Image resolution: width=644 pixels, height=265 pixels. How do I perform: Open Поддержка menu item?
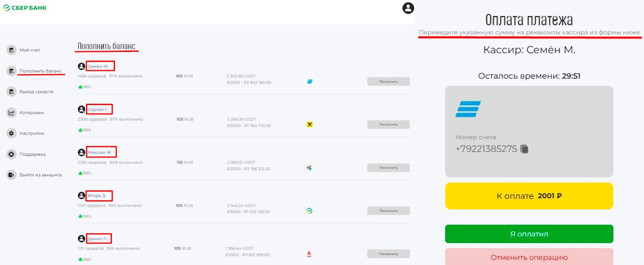pos(32,154)
